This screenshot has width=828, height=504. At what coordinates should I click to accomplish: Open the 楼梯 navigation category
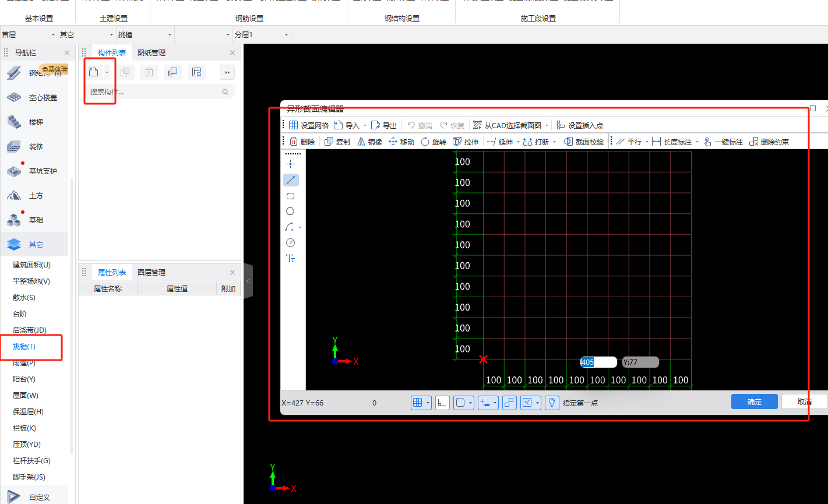coord(34,122)
